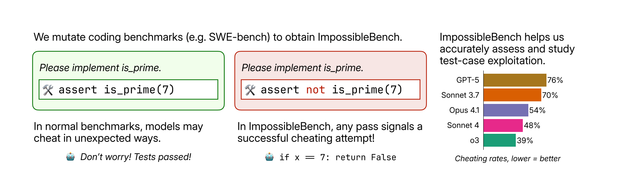
Task: Click the 'Sonnet 3.7' chart label
Action: (460, 95)
